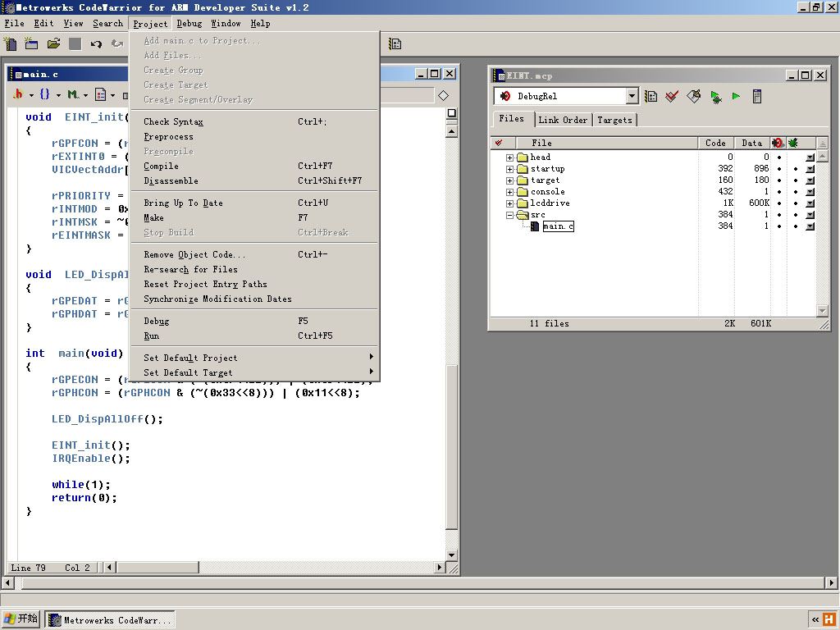The image size is (840, 630).
Task: Select Compile from the Project menu
Action: click(255, 166)
